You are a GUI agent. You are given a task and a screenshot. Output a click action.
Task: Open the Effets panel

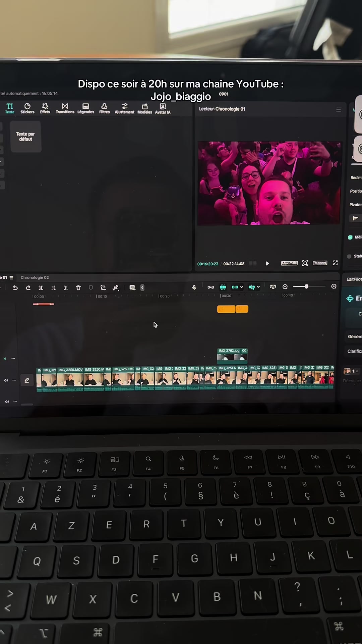[x=45, y=108]
